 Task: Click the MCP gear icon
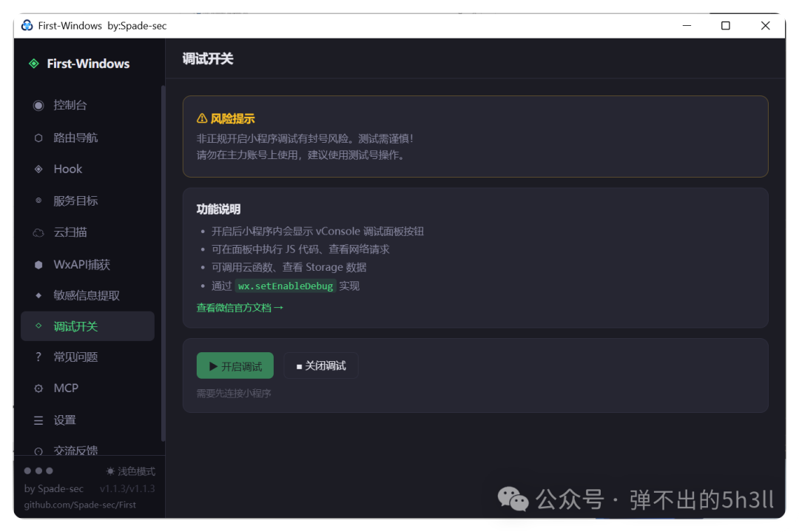click(x=38, y=388)
